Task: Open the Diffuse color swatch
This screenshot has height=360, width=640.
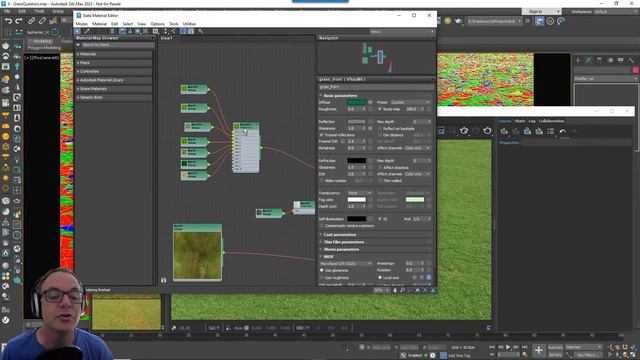Action: [x=356, y=102]
